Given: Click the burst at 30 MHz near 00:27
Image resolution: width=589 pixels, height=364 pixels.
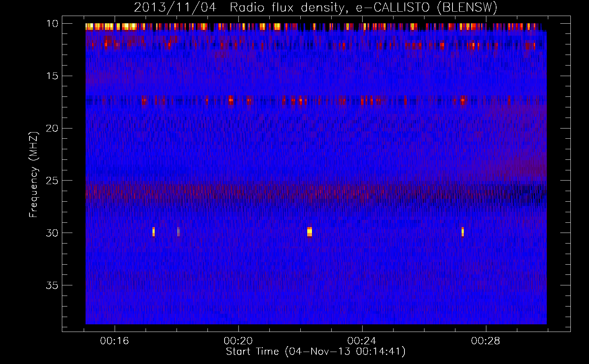Looking at the screenshot, I should [x=463, y=232].
